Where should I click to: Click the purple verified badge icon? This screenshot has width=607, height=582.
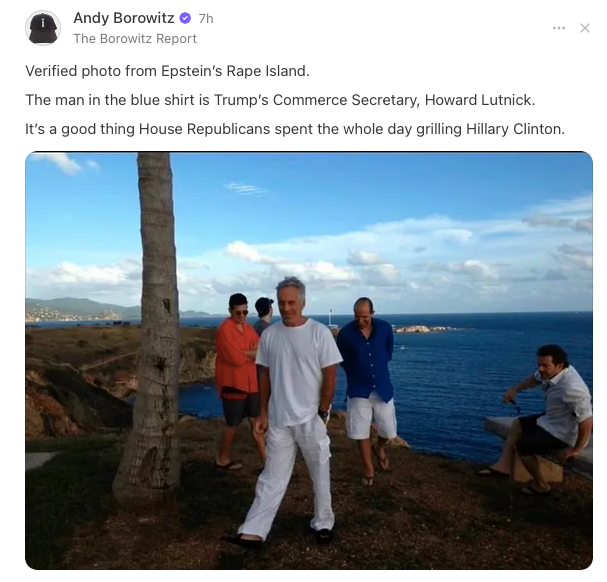[x=185, y=18]
